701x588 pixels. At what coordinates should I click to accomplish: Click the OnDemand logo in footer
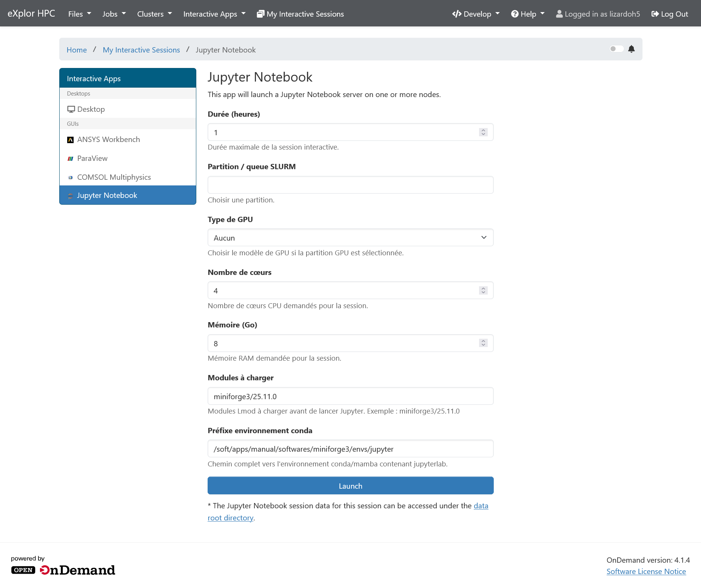click(x=77, y=570)
